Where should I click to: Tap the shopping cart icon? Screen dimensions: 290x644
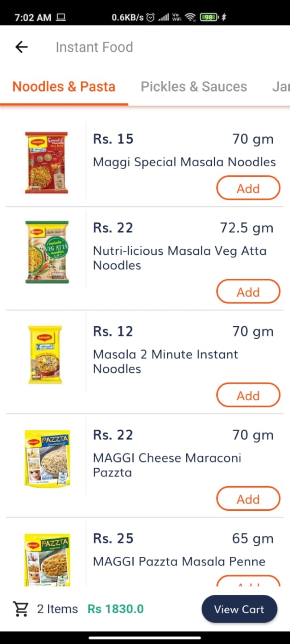(x=21, y=609)
